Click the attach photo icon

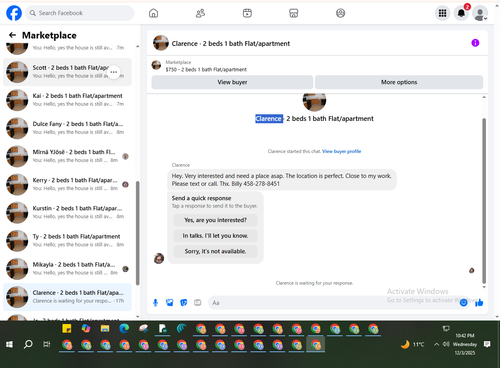click(x=170, y=303)
